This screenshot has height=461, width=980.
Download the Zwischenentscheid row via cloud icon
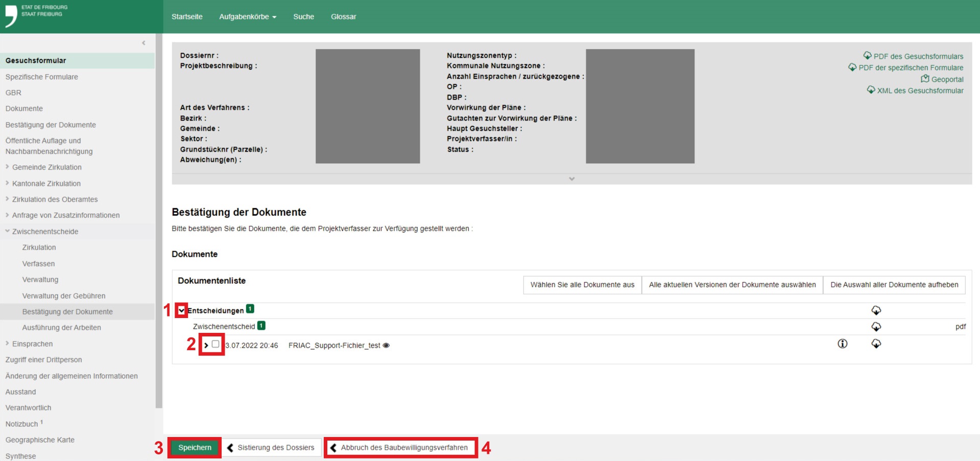click(876, 327)
